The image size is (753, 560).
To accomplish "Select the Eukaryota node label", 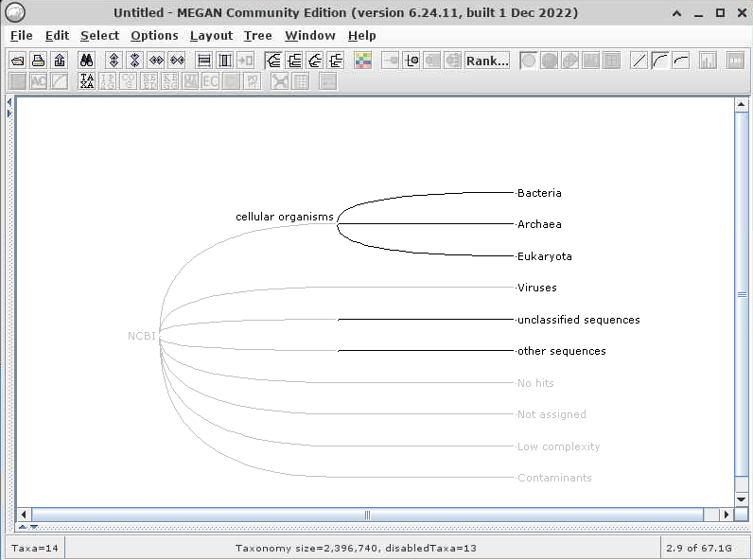I will pos(544,256).
